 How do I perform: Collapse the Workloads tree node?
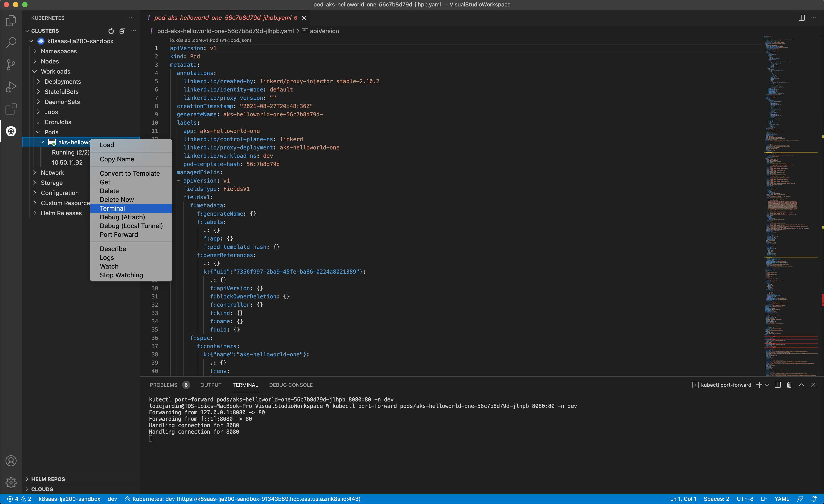pyautogui.click(x=34, y=72)
